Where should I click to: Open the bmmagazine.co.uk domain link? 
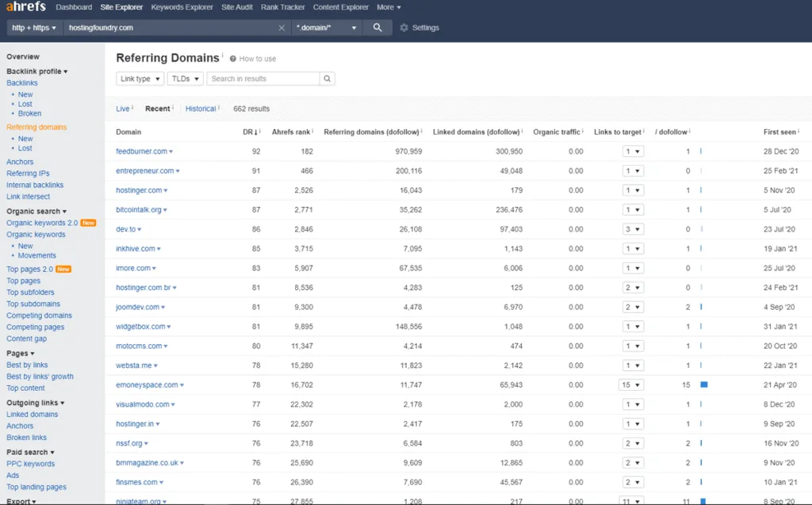(147, 462)
